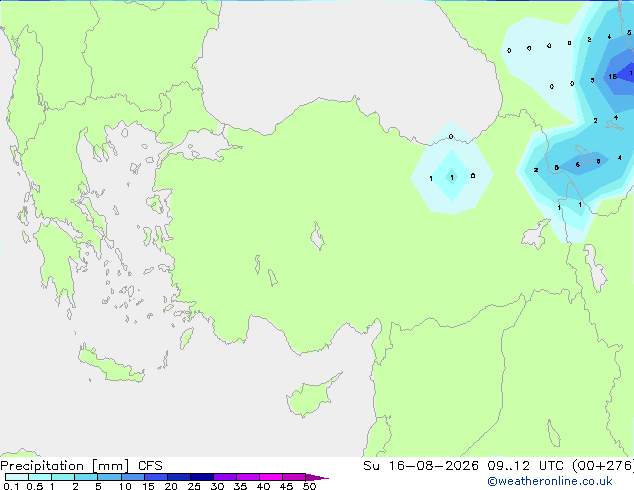Click the legend value label 25
Screen dimensions: 634x490
pos(194,486)
